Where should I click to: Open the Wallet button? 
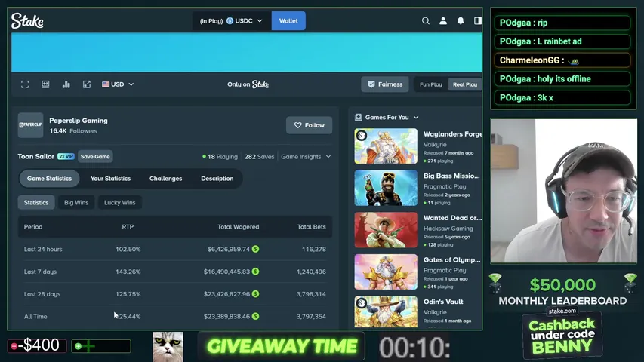288,21
